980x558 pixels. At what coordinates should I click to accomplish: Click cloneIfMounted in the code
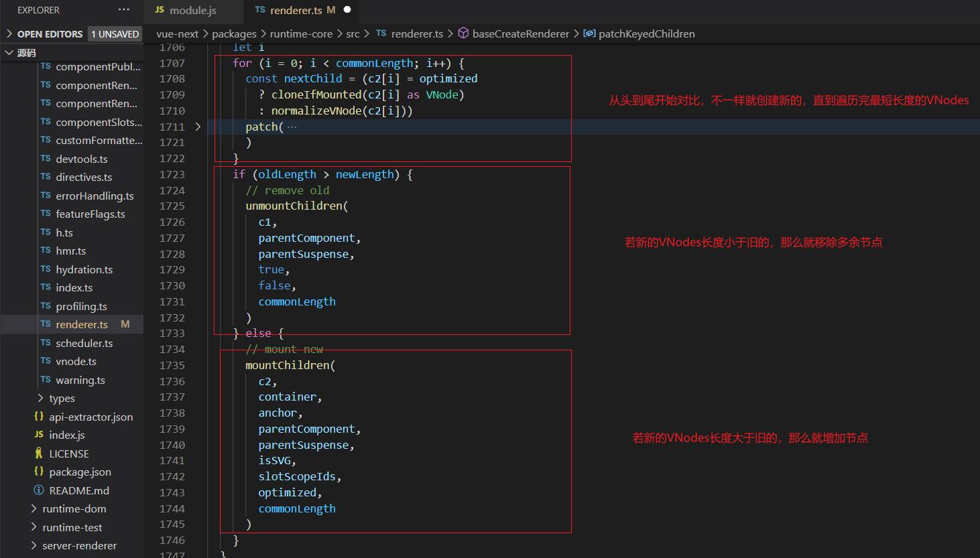(x=316, y=94)
